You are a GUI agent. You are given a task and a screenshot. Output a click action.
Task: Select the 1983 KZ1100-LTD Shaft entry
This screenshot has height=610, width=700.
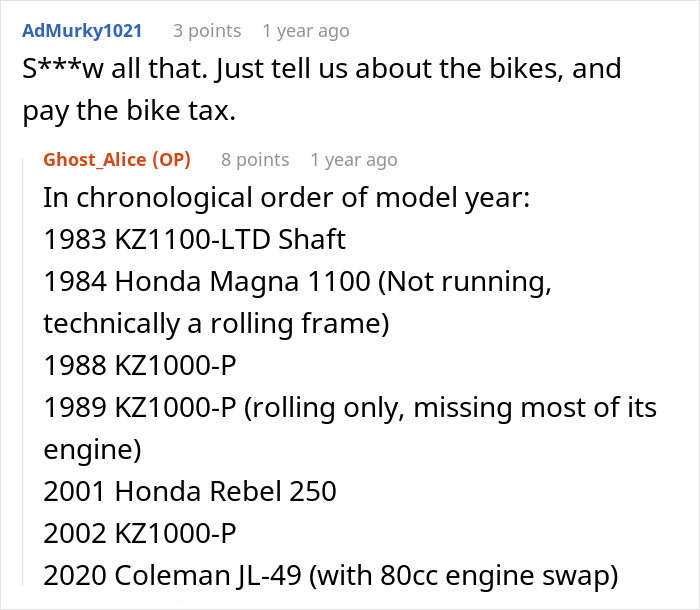coord(195,239)
